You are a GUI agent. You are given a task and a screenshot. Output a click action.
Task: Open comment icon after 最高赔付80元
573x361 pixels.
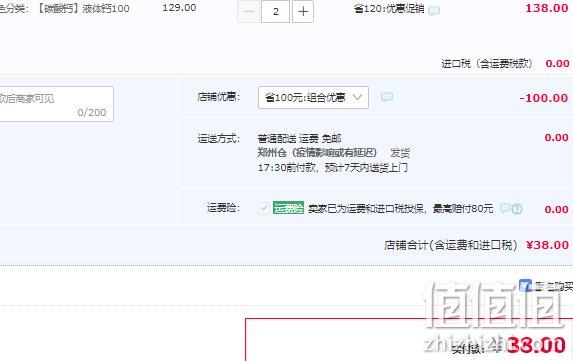click(x=505, y=208)
